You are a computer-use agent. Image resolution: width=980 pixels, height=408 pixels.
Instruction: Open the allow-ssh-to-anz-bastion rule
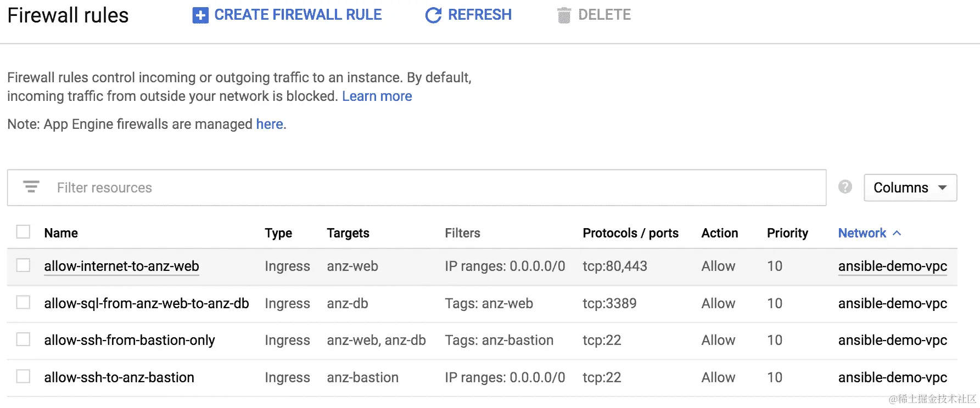point(119,377)
